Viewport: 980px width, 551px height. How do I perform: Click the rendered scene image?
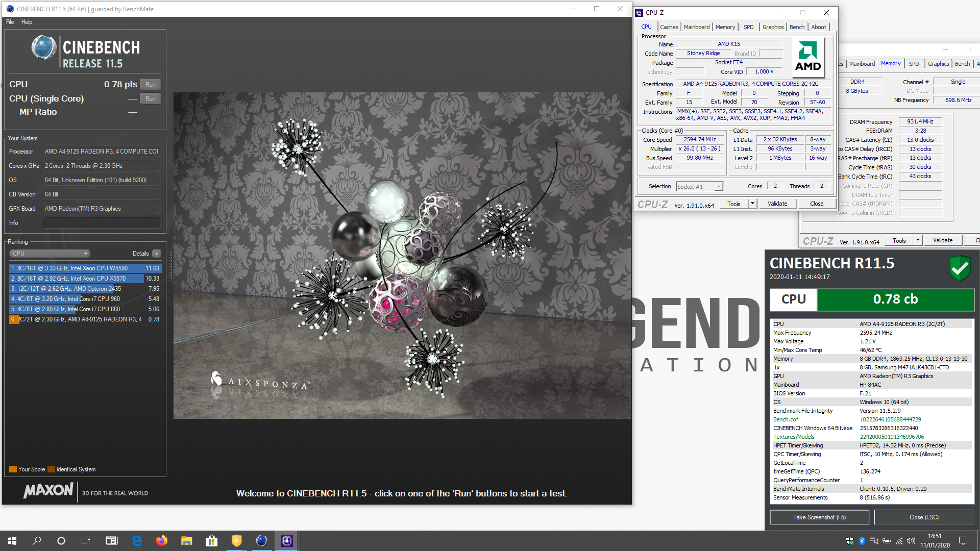tap(402, 255)
